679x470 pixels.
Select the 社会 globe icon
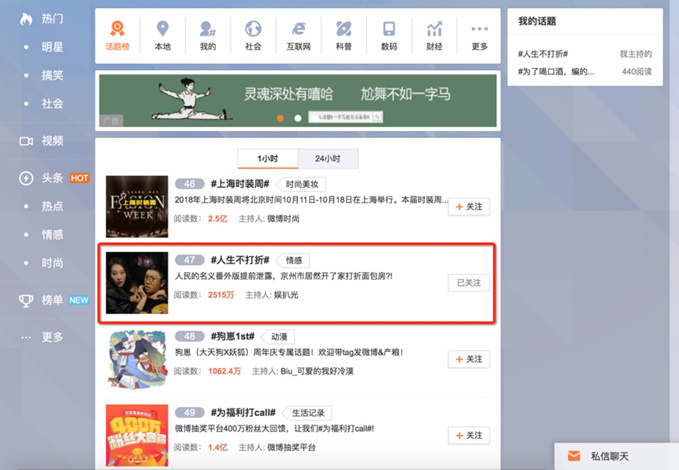[253, 29]
